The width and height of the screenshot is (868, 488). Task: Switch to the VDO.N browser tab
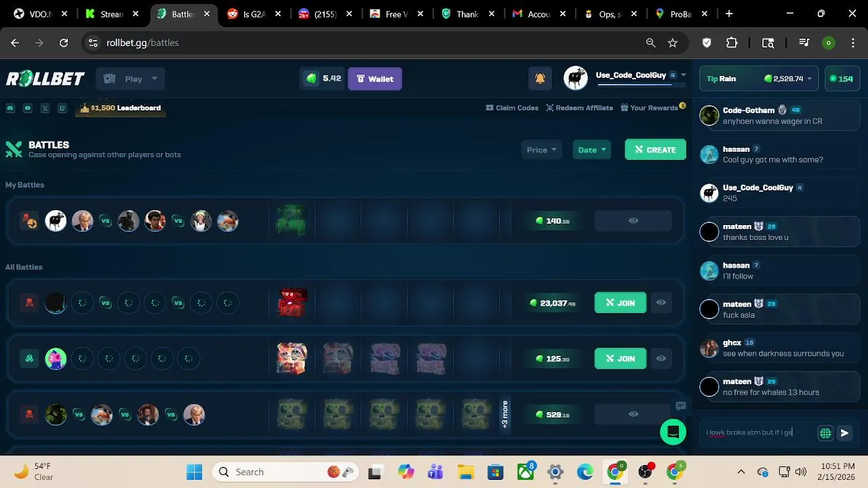41,14
